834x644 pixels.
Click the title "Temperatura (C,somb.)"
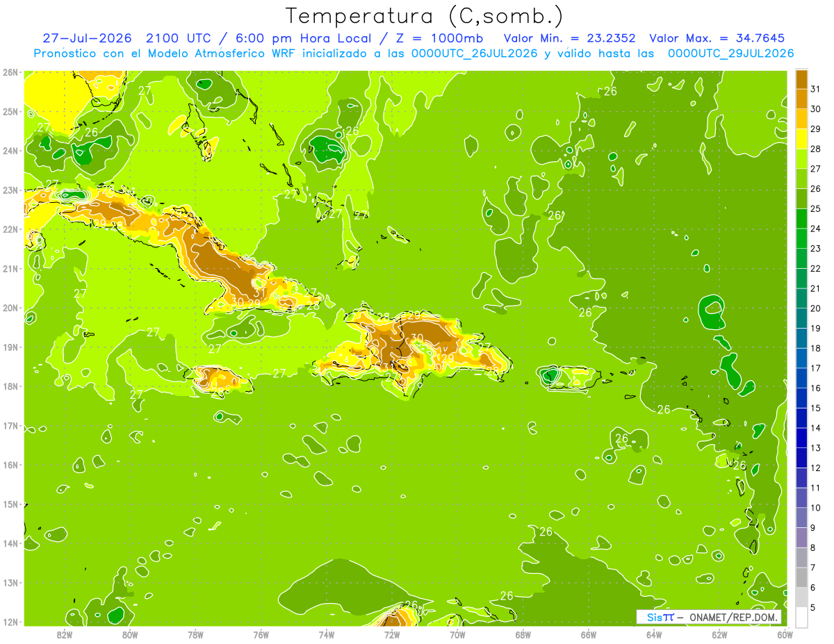click(x=424, y=17)
